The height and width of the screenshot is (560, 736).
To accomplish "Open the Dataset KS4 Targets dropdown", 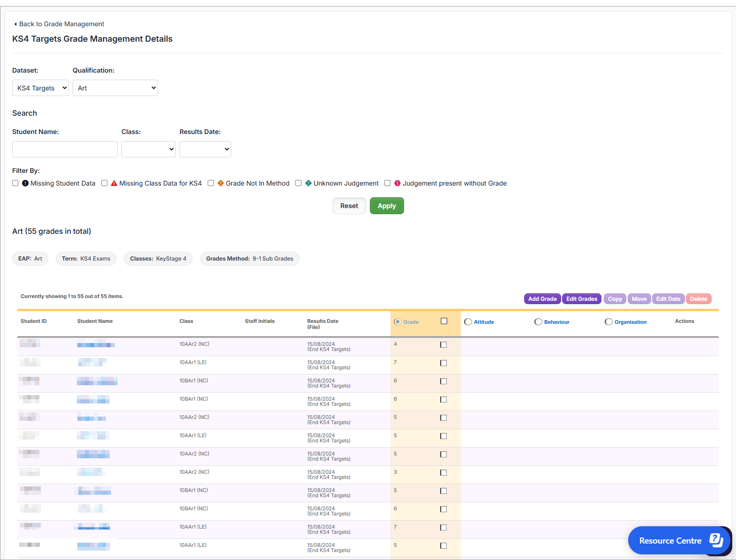I will point(40,88).
